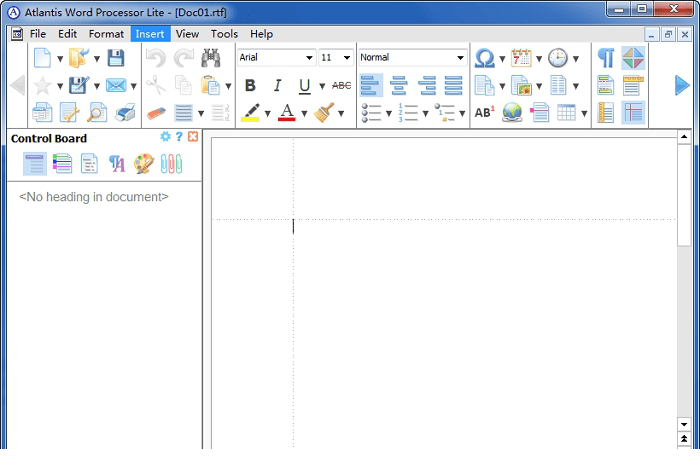
Task: Insert picture using the image page icon
Action: pos(521,85)
